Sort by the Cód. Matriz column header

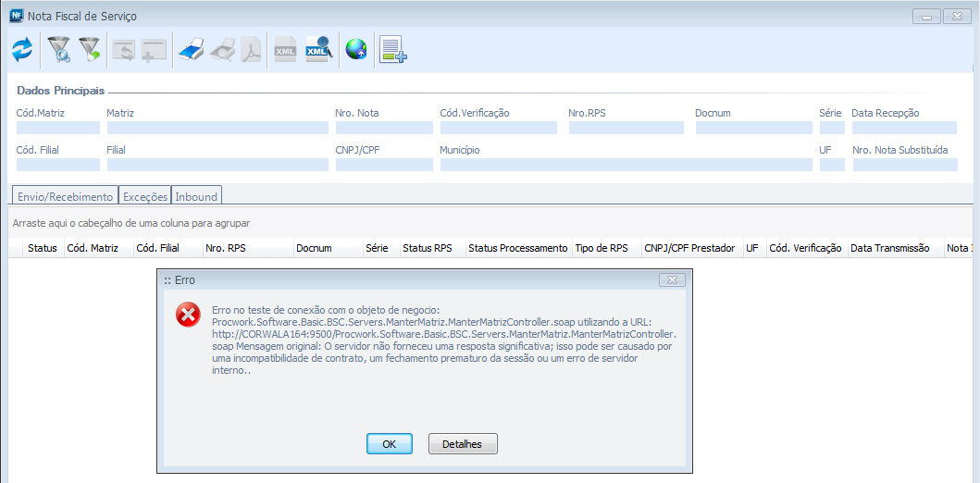coord(99,248)
